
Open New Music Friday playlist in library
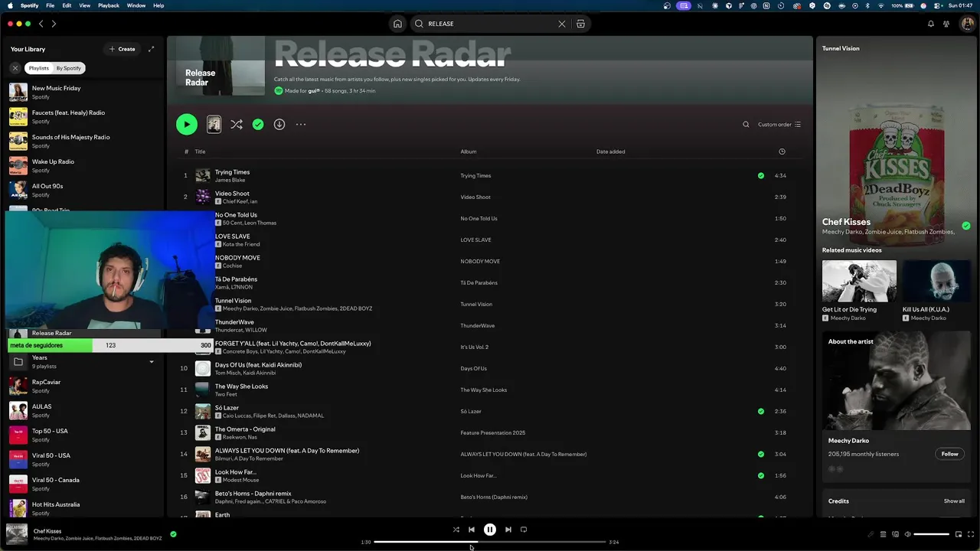83,92
